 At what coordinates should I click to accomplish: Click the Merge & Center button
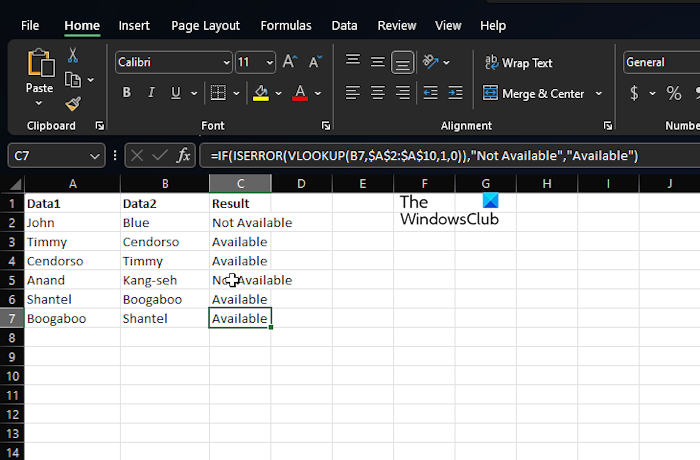click(534, 93)
